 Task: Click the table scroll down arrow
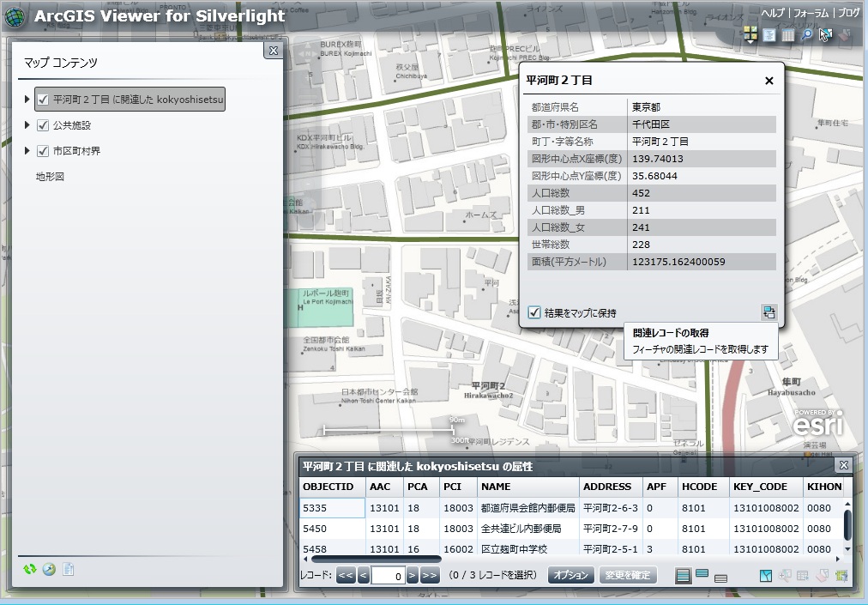(x=847, y=549)
